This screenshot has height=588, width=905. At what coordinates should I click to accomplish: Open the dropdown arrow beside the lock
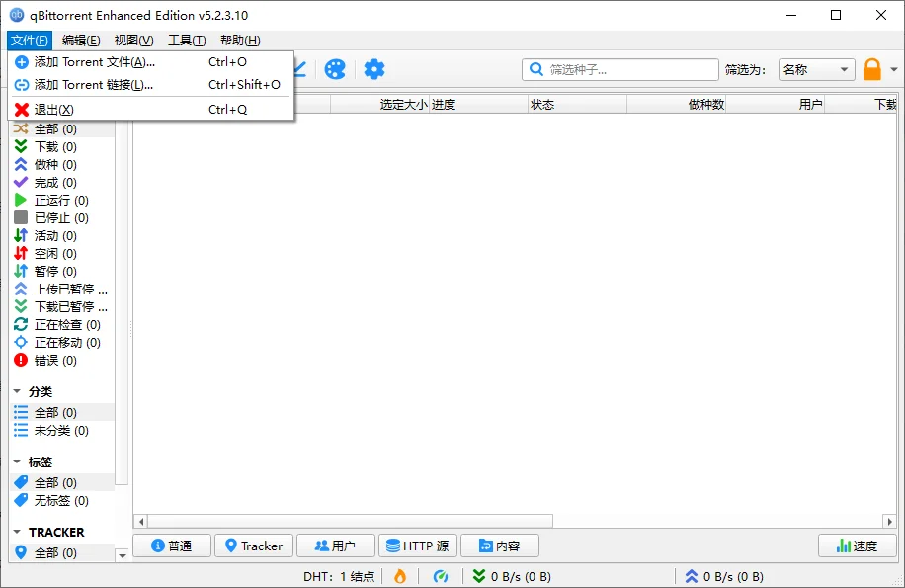894,70
